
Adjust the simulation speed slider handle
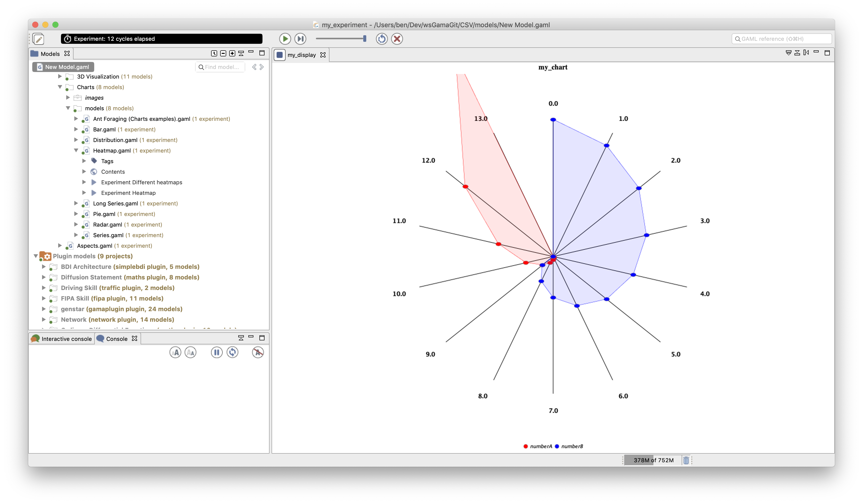pyautogui.click(x=365, y=39)
